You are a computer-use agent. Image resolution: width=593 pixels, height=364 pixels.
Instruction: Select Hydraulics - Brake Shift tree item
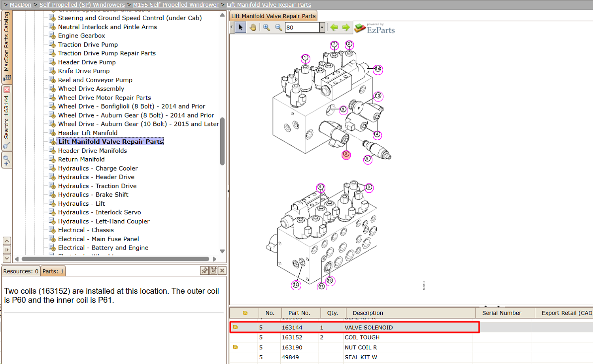[x=93, y=195]
